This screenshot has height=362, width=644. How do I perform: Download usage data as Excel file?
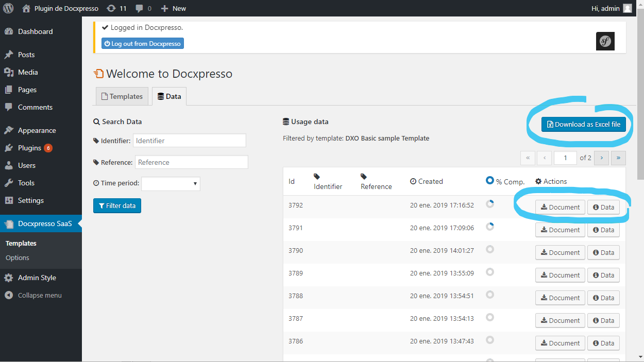pyautogui.click(x=584, y=124)
